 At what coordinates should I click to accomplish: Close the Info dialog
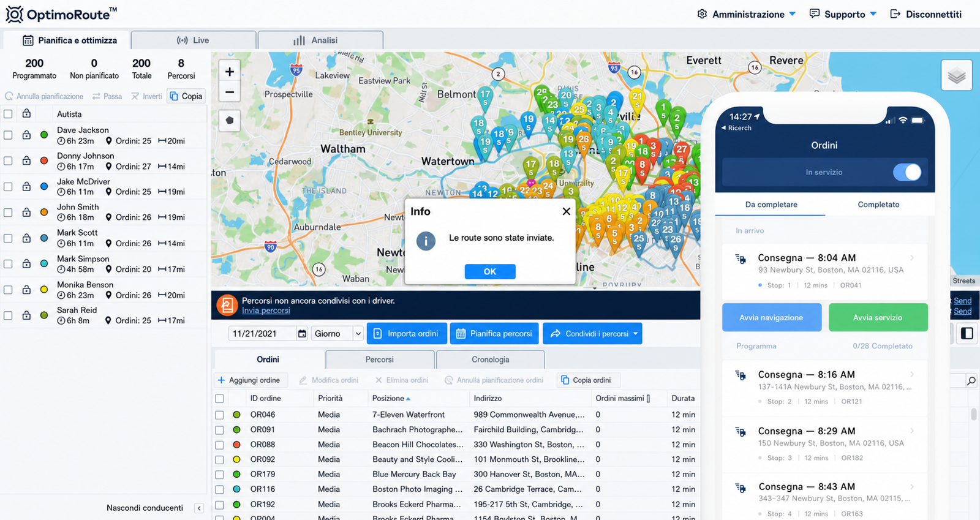click(567, 211)
